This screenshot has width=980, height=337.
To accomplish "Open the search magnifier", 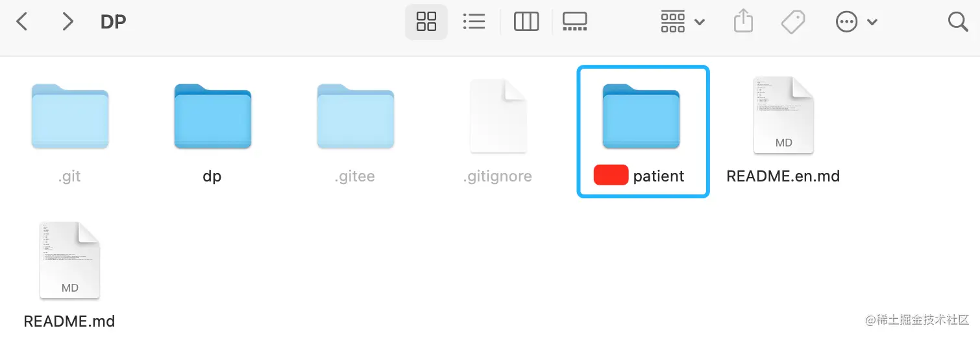I will (958, 22).
